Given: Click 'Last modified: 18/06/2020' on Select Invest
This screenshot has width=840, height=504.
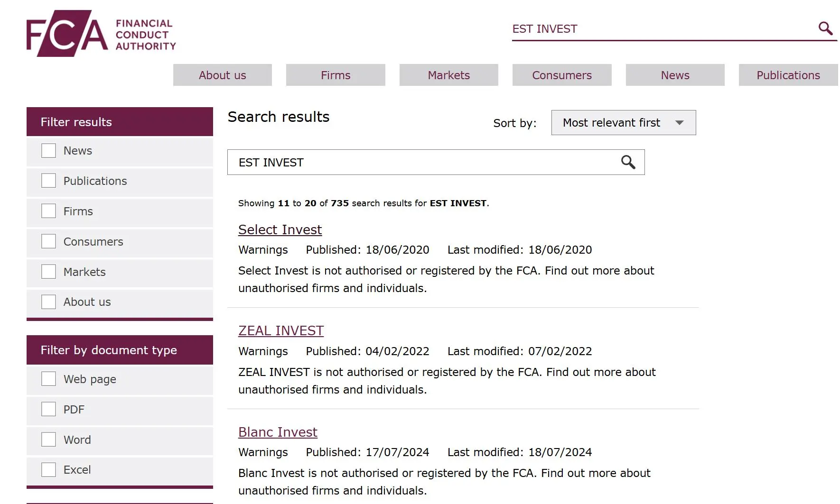Looking at the screenshot, I should click(520, 250).
